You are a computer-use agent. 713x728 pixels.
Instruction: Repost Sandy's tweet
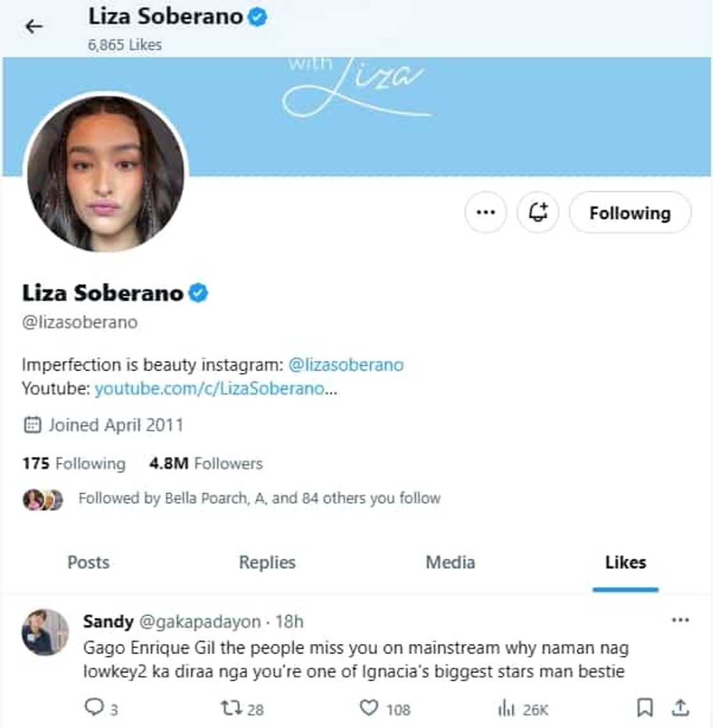click(x=230, y=707)
